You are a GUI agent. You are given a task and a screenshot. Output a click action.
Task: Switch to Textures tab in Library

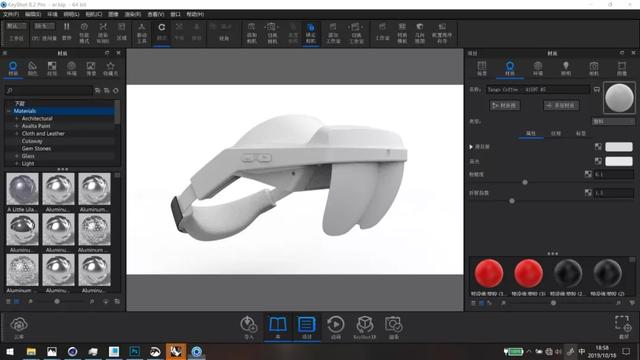pos(52,68)
